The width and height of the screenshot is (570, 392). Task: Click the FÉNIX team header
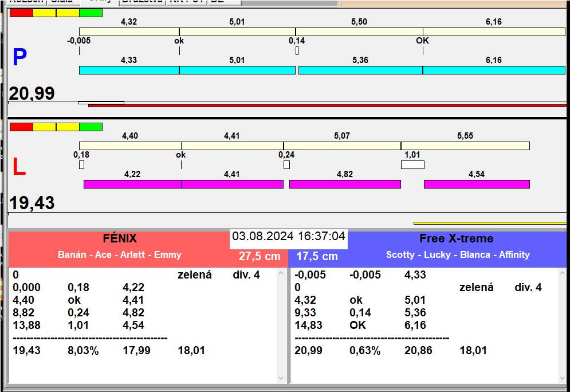[x=120, y=239]
